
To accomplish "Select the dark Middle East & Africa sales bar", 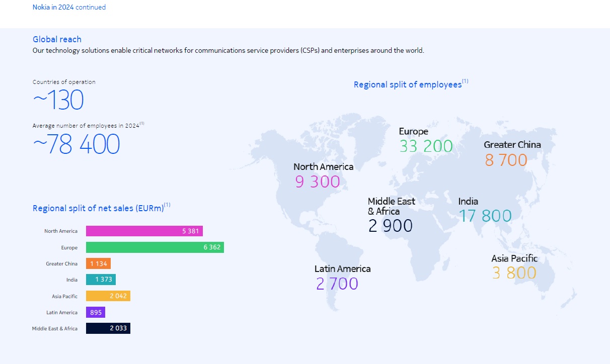I will [108, 328].
